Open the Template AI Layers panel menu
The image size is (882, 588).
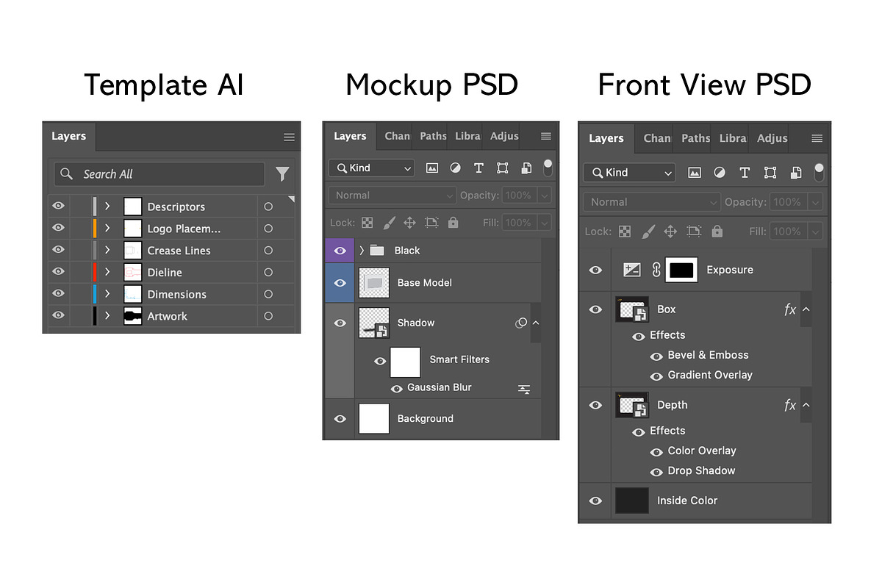coord(289,137)
